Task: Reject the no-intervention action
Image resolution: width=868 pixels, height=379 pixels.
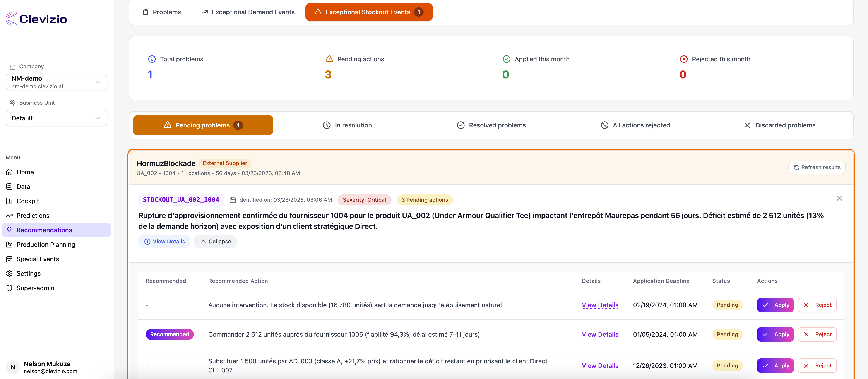Action: 817,305
